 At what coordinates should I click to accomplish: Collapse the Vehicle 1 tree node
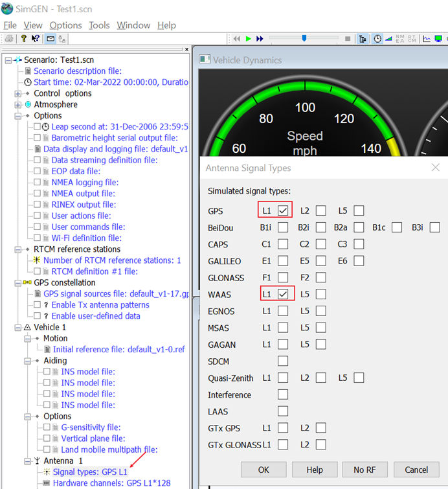tap(17, 327)
